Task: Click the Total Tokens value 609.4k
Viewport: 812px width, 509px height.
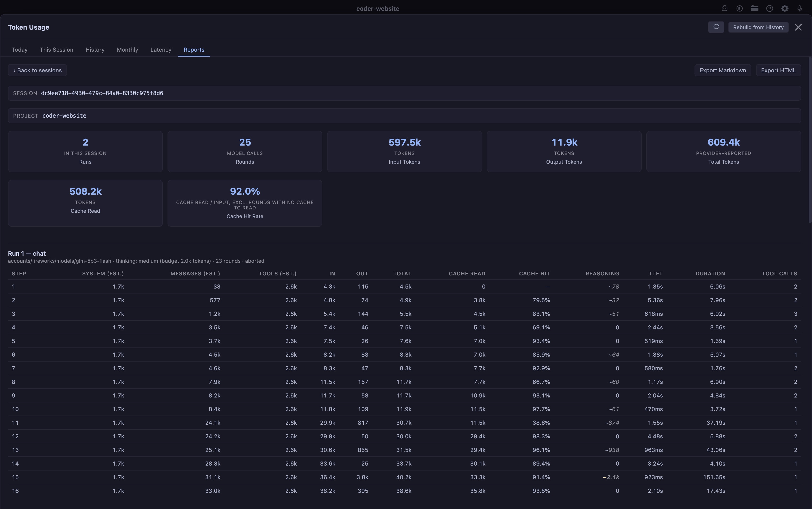Action: point(723,143)
